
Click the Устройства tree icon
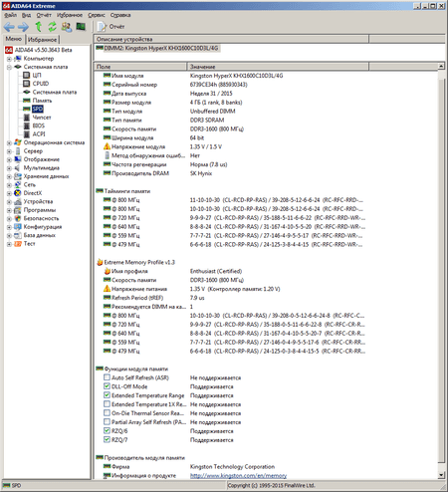point(18,201)
